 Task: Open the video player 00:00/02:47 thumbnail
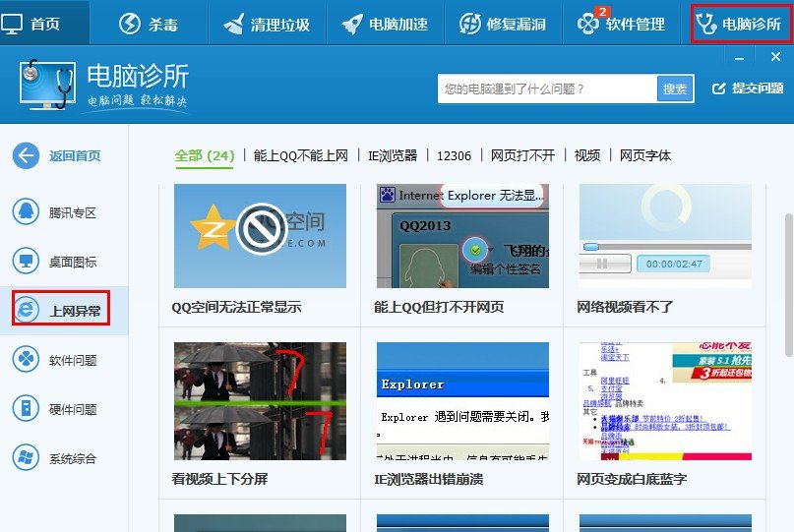[665, 236]
